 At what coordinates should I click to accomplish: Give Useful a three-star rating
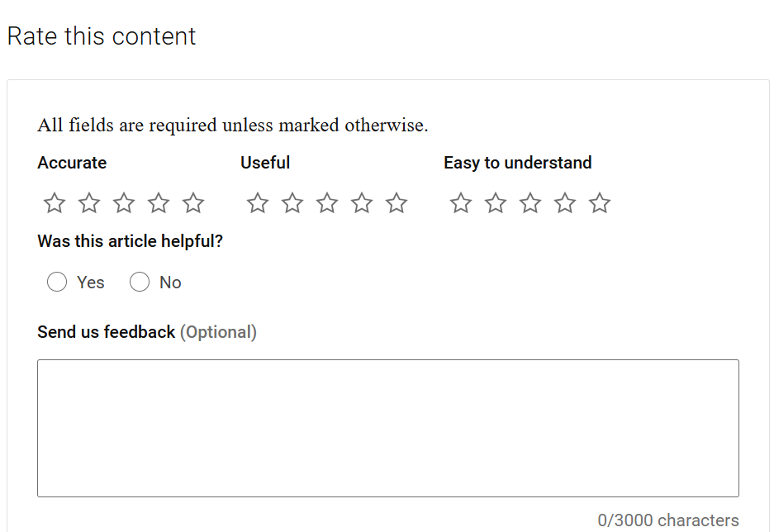pos(327,203)
